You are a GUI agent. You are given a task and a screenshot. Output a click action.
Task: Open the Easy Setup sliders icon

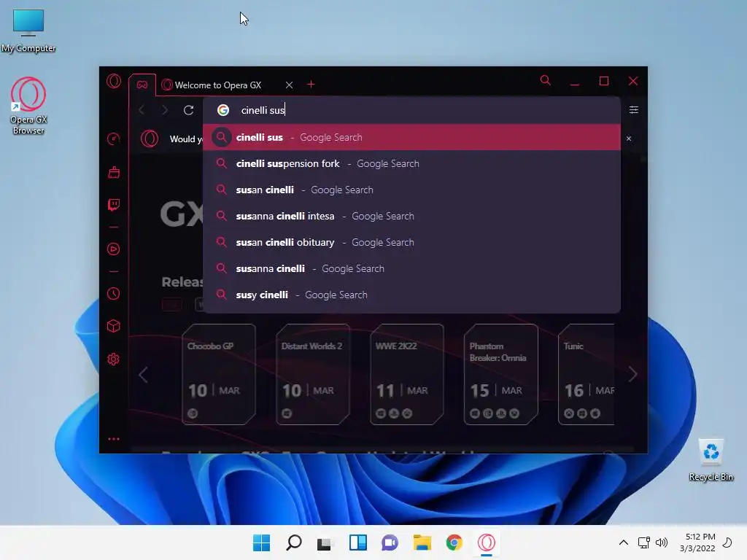(x=634, y=110)
